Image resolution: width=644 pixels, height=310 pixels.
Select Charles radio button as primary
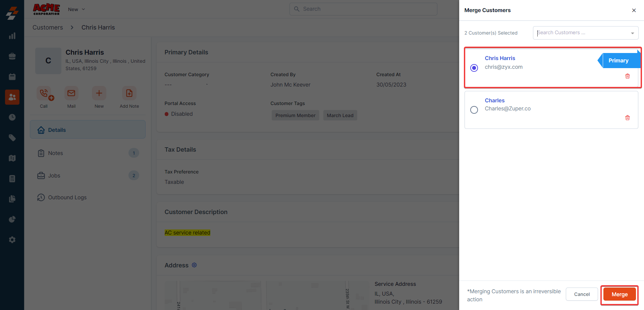point(474,110)
